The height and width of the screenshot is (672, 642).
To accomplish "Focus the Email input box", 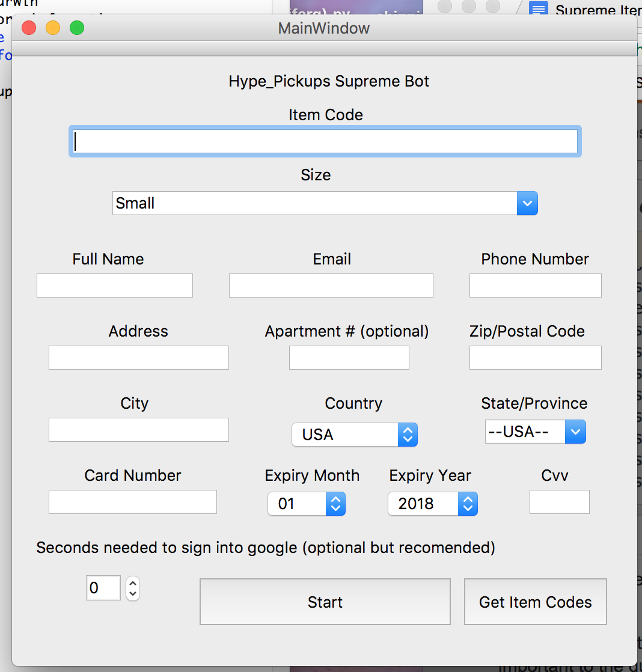I will tap(331, 286).
